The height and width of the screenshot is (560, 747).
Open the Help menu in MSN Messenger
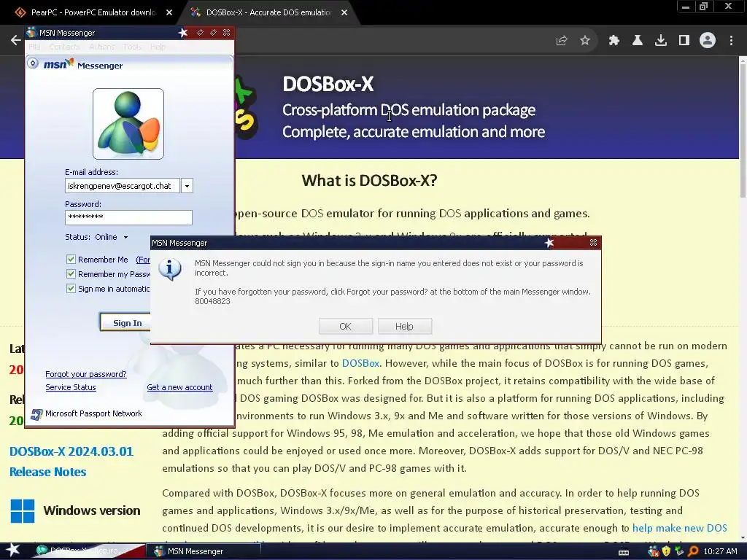coord(158,47)
